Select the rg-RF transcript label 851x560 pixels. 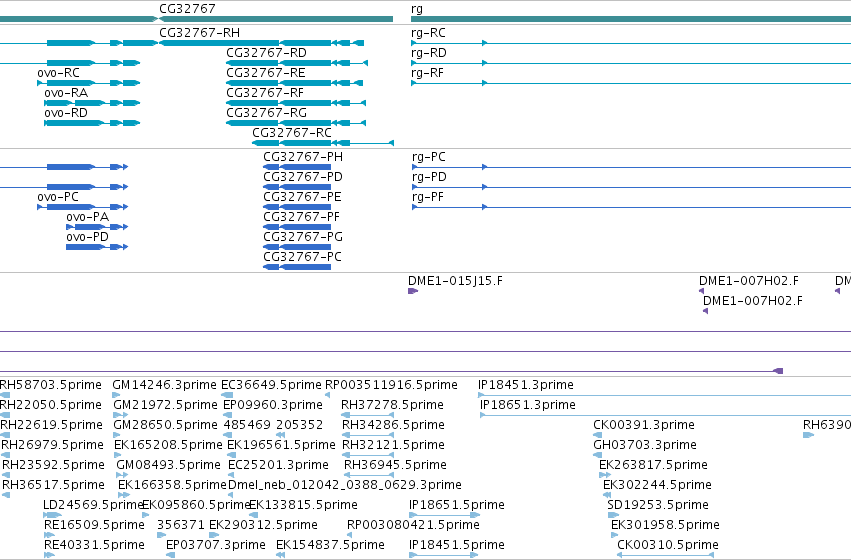coord(428,73)
